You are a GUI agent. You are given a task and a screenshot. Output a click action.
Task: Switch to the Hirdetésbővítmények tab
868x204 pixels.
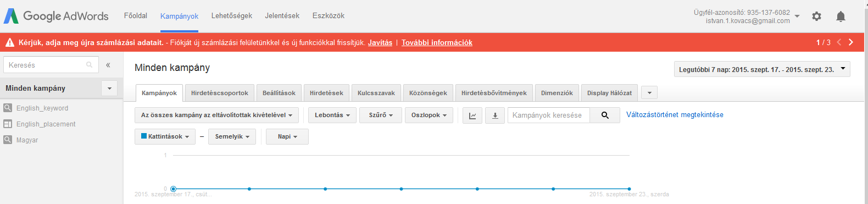point(494,93)
